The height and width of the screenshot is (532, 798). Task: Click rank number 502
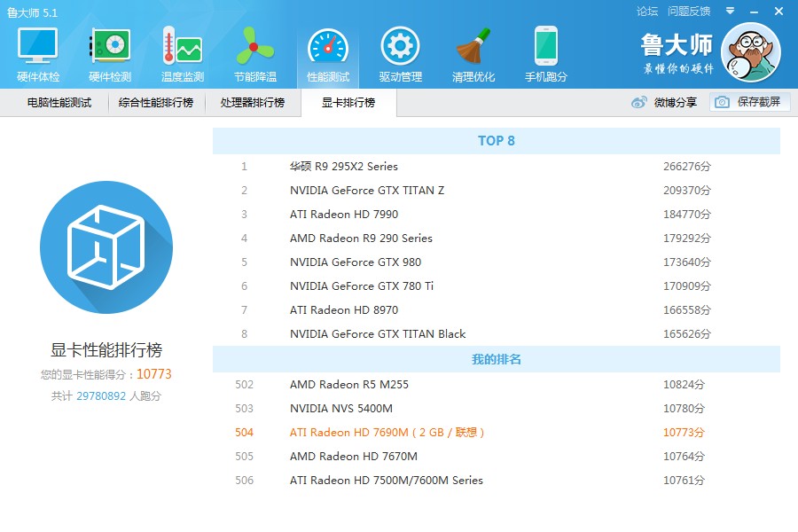(x=245, y=384)
